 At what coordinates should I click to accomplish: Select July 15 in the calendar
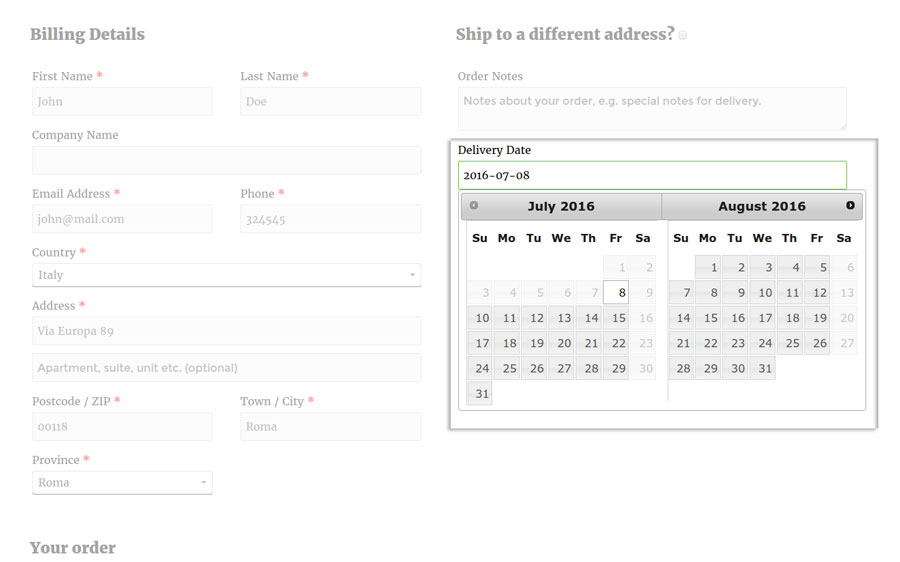(x=617, y=318)
